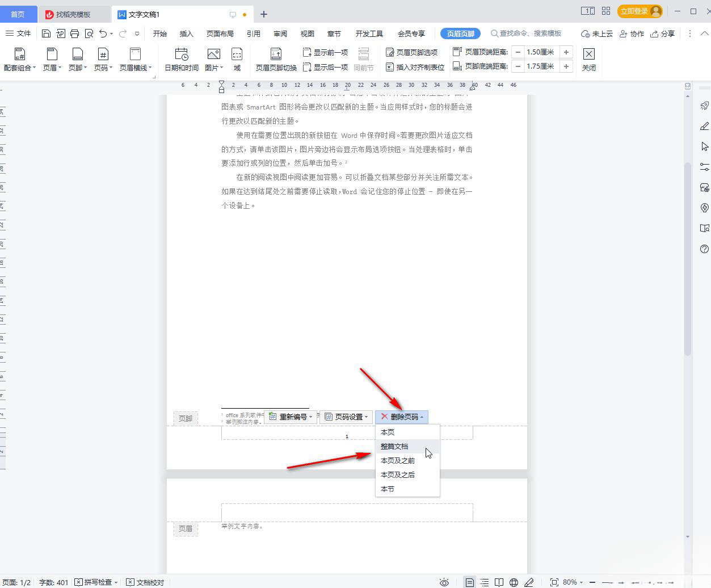Click the eye protection mode icon in status bar
Viewport: 711px width, 588px height.
[444, 582]
